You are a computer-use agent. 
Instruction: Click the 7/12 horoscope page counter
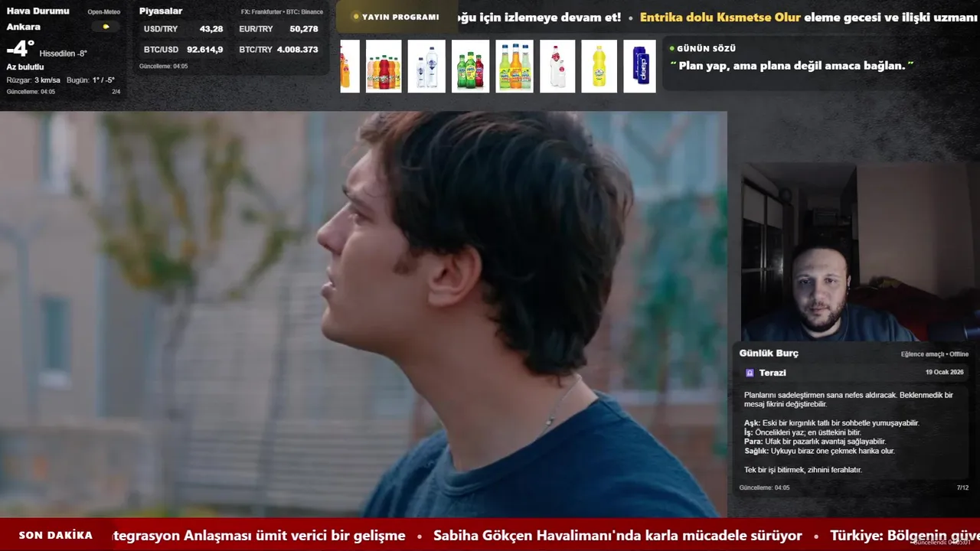click(962, 487)
